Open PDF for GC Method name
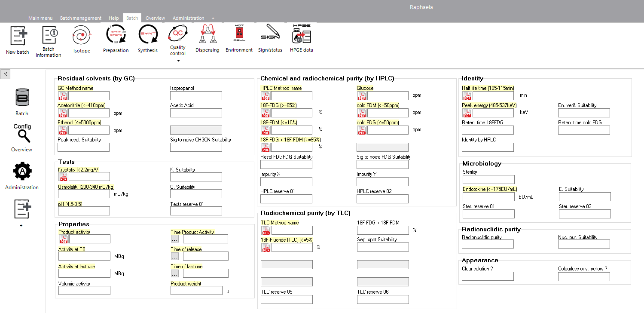 [63, 95]
